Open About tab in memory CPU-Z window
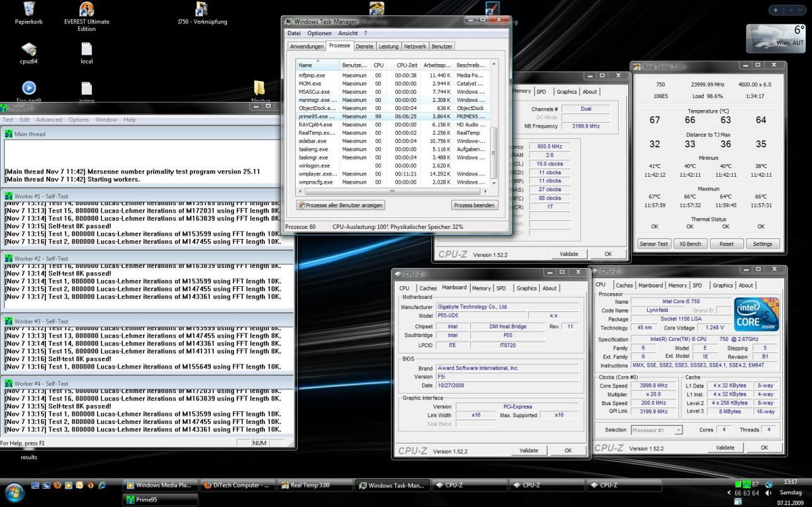The width and height of the screenshot is (812, 507). click(x=589, y=91)
